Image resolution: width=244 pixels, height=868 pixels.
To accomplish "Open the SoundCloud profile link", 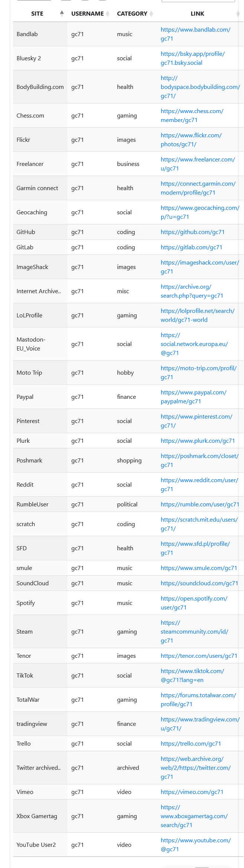I will (199, 583).
